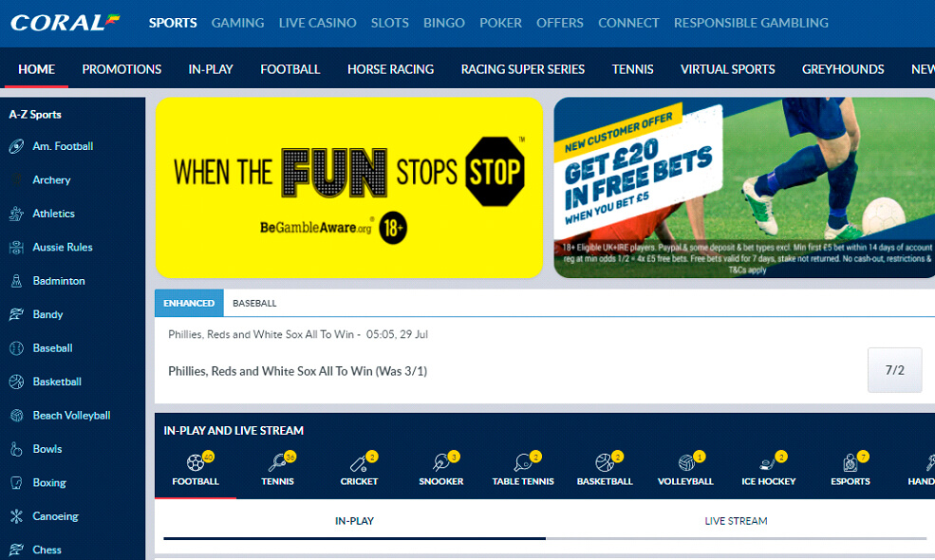Navigate to Slots
Screen dimensions: 935x560
coord(390,23)
